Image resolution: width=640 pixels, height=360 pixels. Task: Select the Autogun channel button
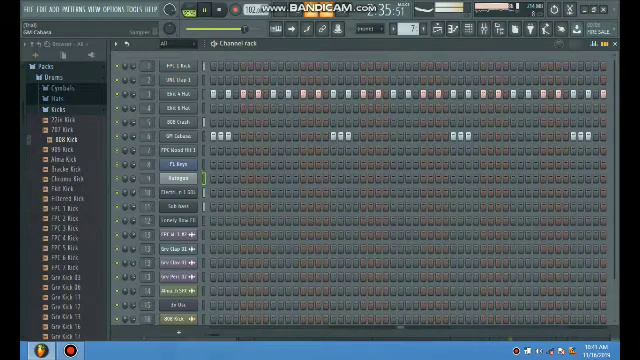[x=178, y=178]
